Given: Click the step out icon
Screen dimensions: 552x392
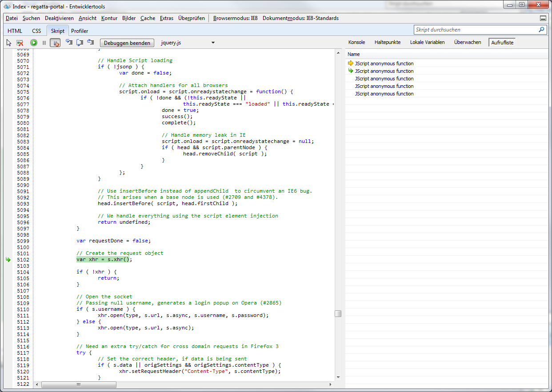Looking at the screenshot, I should coord(90,43).
